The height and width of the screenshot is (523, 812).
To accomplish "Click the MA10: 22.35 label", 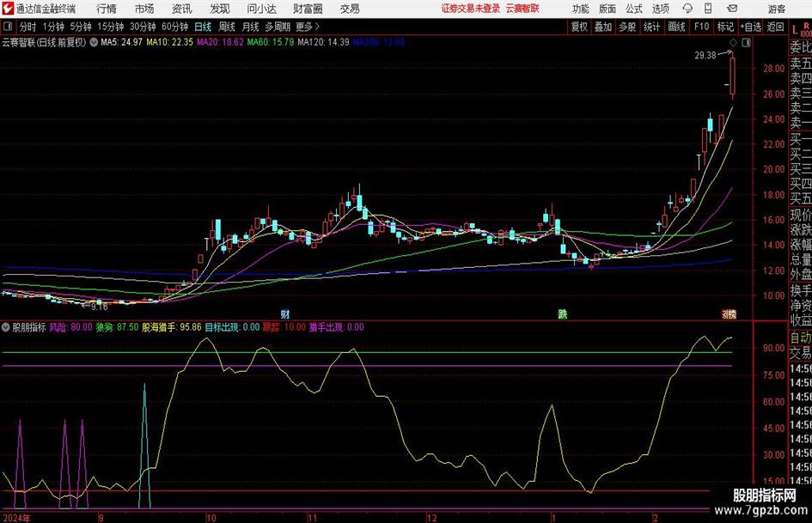I will (x=169, y=42).
